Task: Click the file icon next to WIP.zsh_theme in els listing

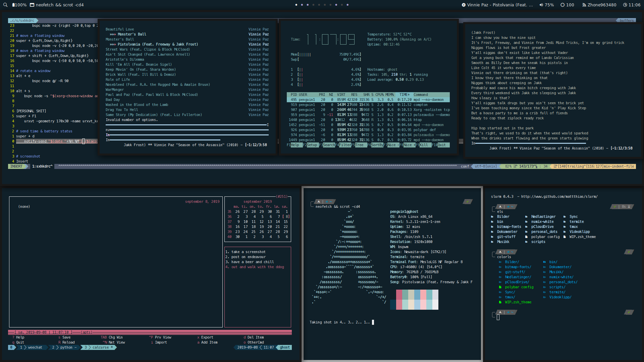Action: [x=565, y=237]
